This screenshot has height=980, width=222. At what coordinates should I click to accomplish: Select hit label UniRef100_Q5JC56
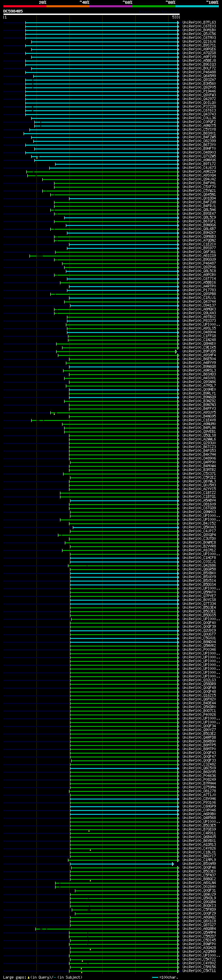coord(199,34)
